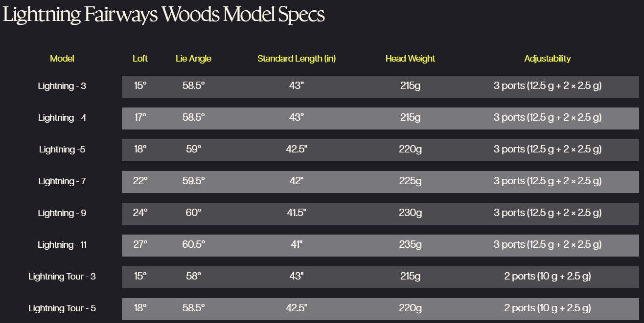Click the Lie Angle column header
The image size is (644, 323).
tap(193, 59)
